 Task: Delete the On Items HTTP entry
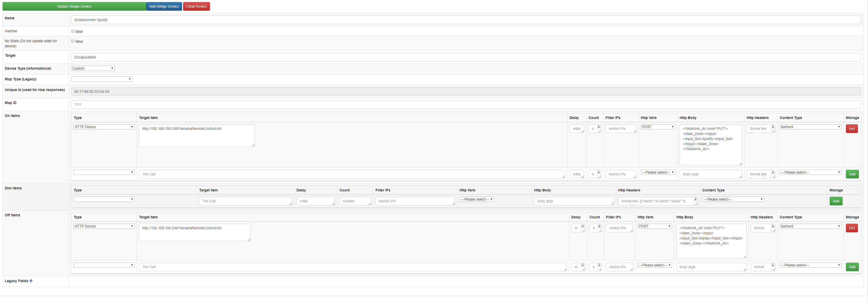(x=851, y=129)
